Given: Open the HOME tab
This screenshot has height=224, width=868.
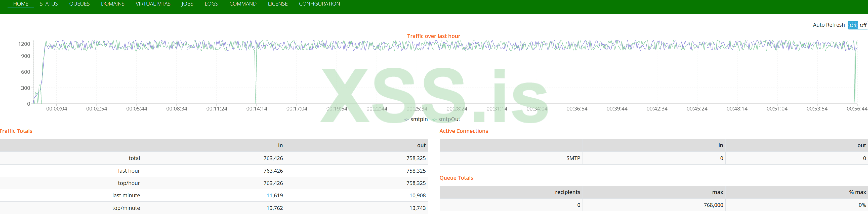Looking at the screenshot, I should pos(21,4).
